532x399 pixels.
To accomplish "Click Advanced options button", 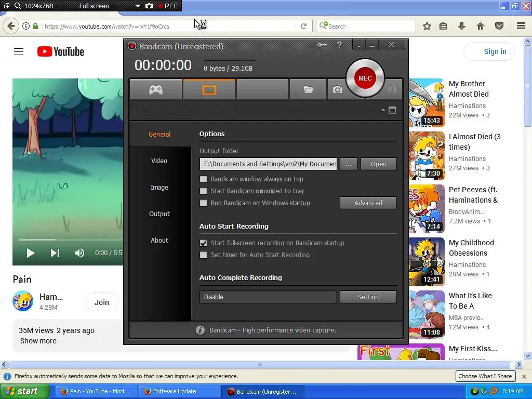I will tap(368, 203).
